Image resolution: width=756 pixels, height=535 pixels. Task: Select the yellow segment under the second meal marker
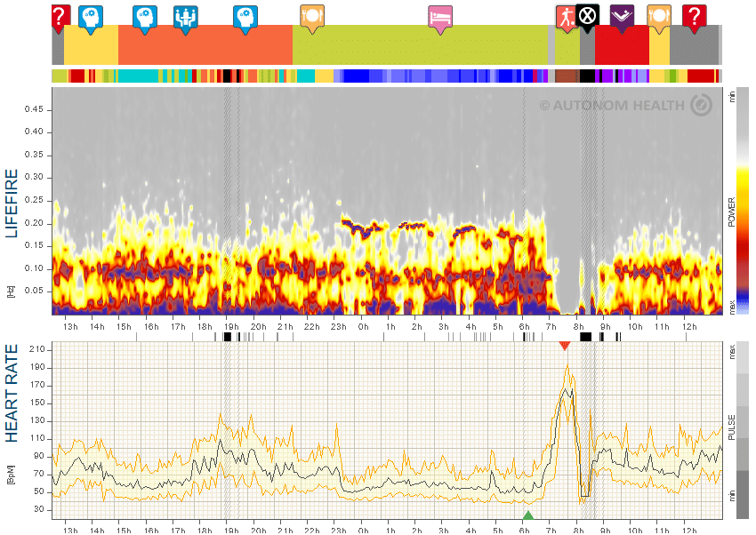coord(659,44)
